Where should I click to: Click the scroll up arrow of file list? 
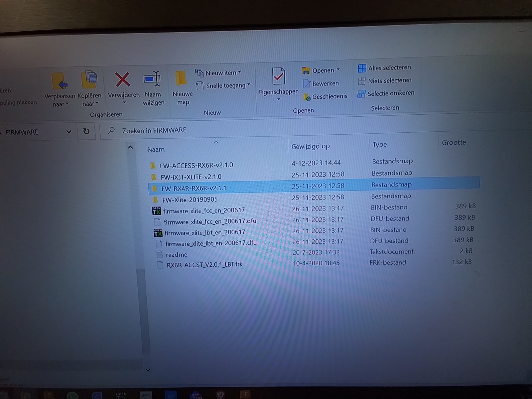(131, 147)
